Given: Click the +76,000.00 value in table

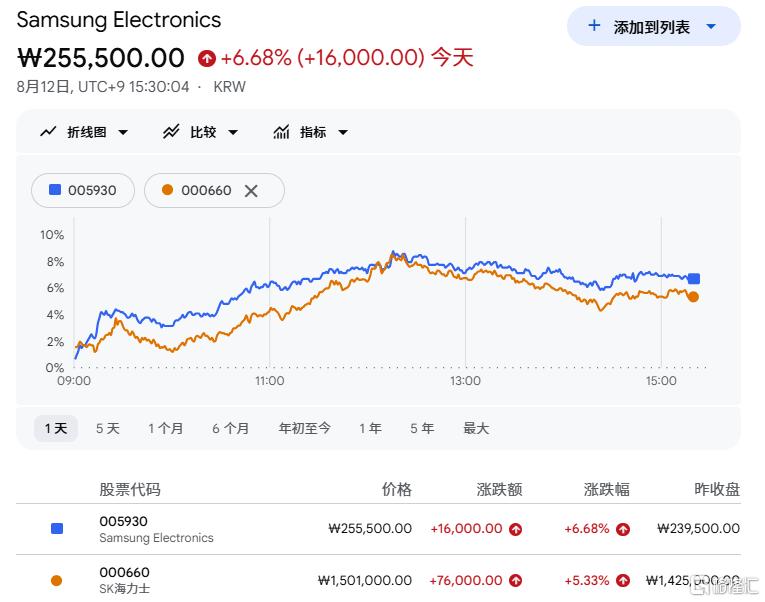Looking at the screenshot, I should (466, 581).
